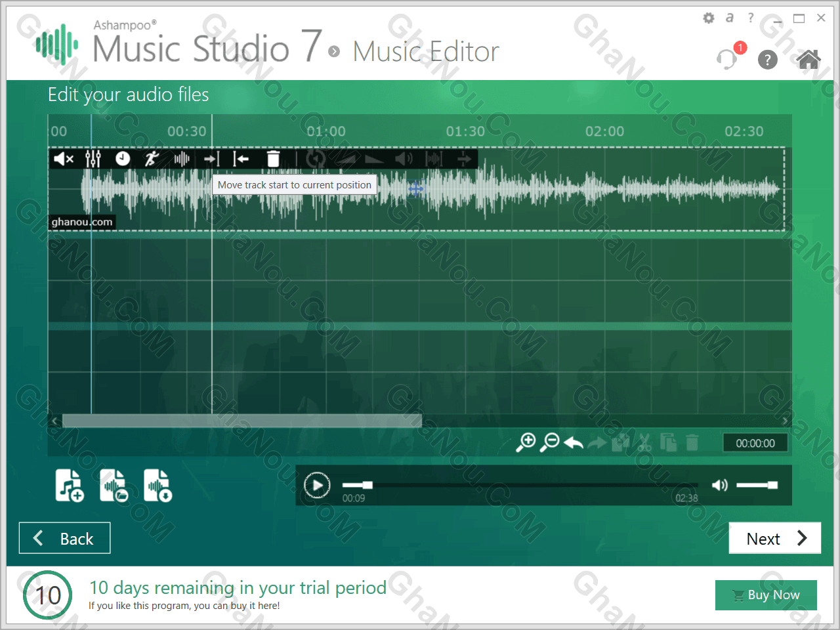
Task: Zoom out of the timeline
Action: coord(549,443)
